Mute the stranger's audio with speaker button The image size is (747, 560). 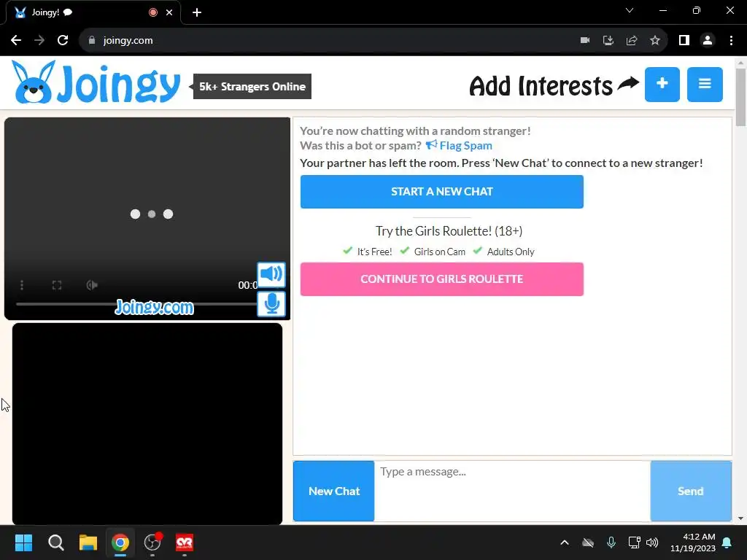click(271, 274)
